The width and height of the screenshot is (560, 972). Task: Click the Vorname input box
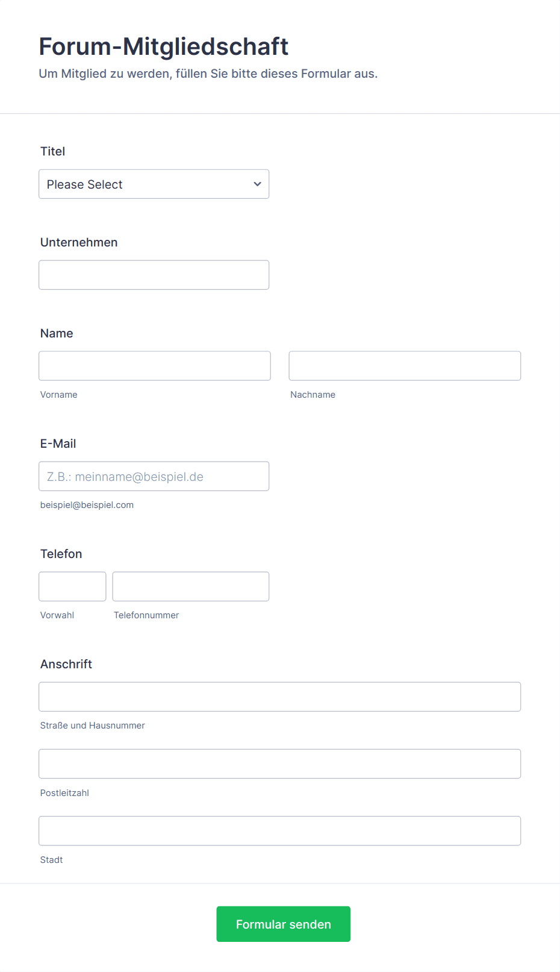155,366
